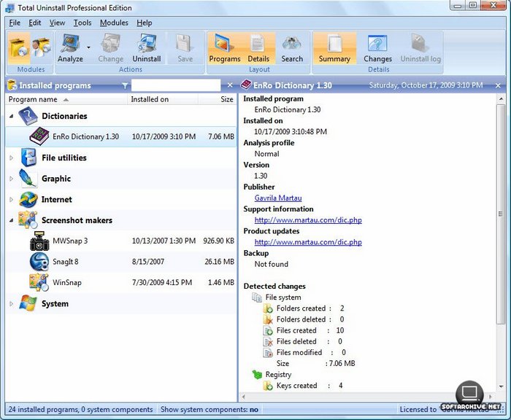This screenshot has width=511, height=420.
Task: Click the Folders deleted icon
Action: tap(268, 319)
